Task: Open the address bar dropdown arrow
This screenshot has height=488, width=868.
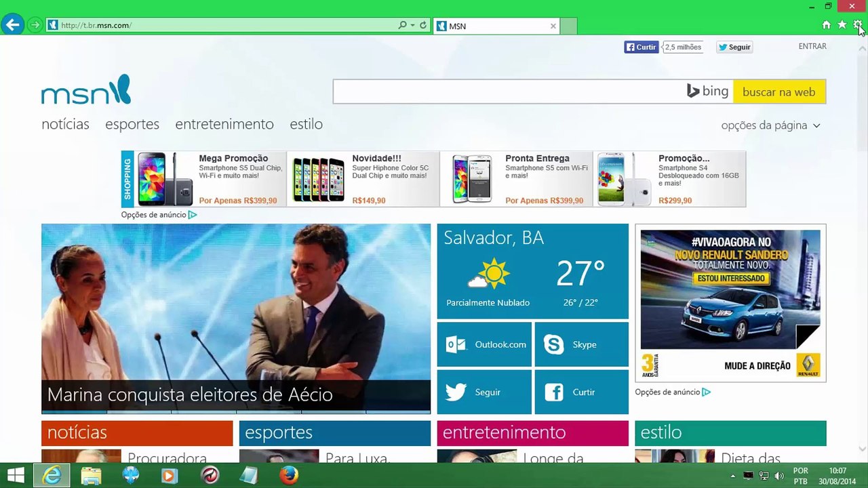Action: click(x=412, y=26)
